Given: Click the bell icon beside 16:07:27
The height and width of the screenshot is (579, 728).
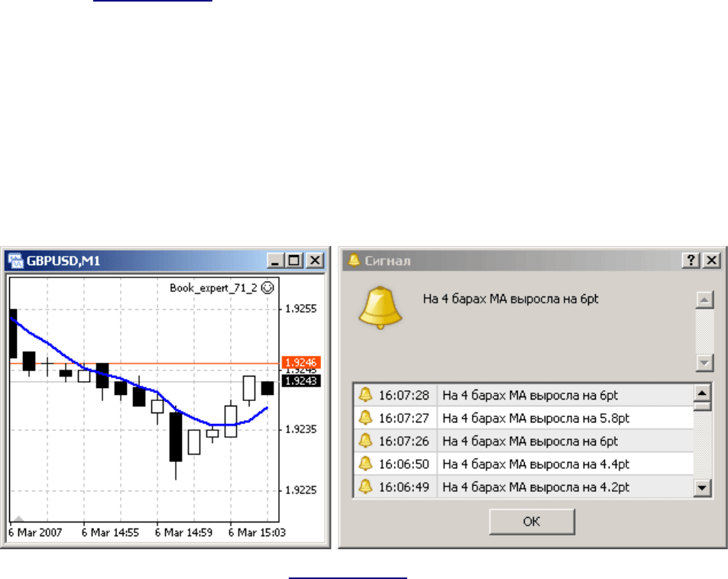Looking at the screenshot, I should [x=365, y=418].
